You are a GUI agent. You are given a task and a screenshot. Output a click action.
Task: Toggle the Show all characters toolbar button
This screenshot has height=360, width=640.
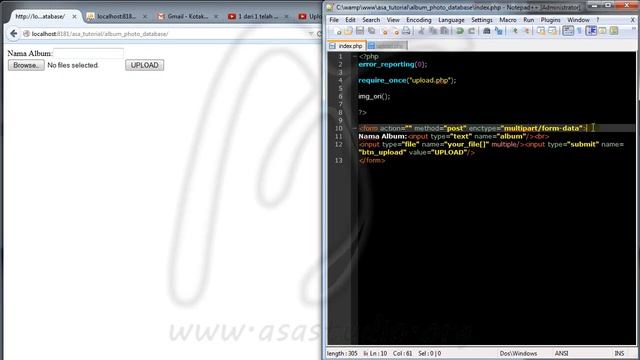pos(580,31)
